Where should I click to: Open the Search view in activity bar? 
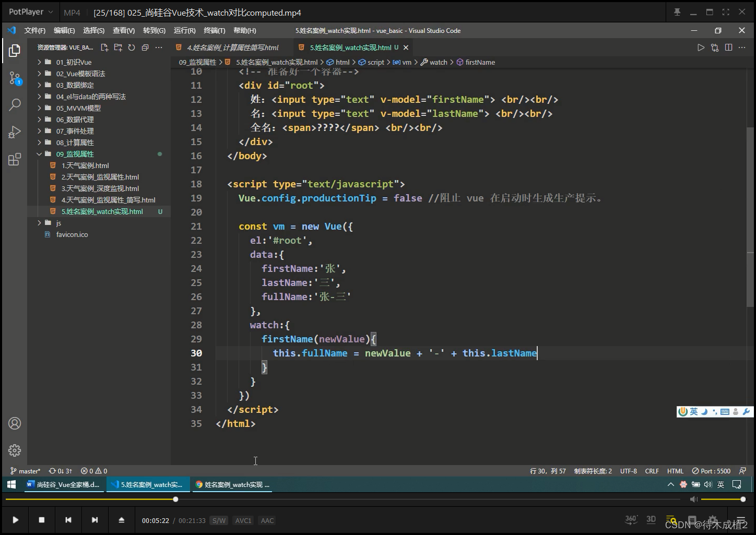(15, 104)
